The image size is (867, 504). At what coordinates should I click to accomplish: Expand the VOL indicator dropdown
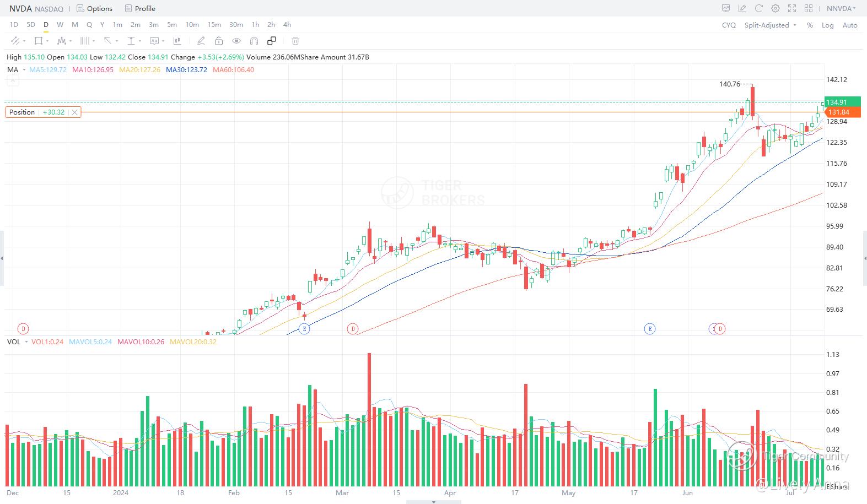point(26,342)
